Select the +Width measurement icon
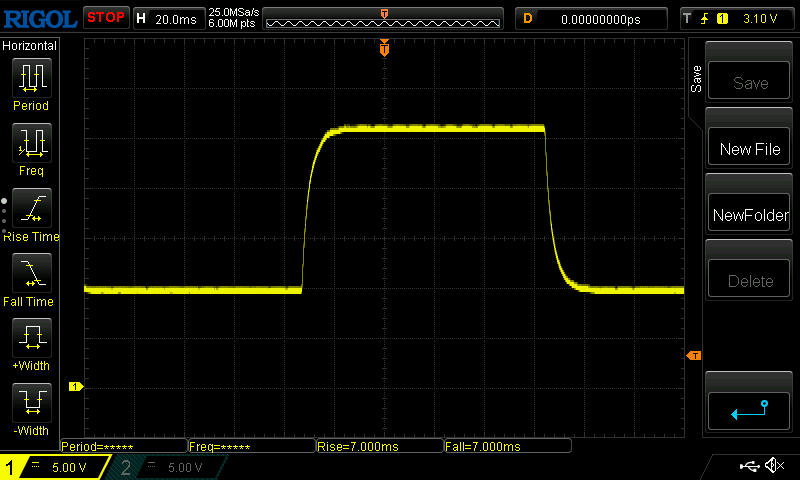This screenshot has height=480, width=800. click(32, 337)
